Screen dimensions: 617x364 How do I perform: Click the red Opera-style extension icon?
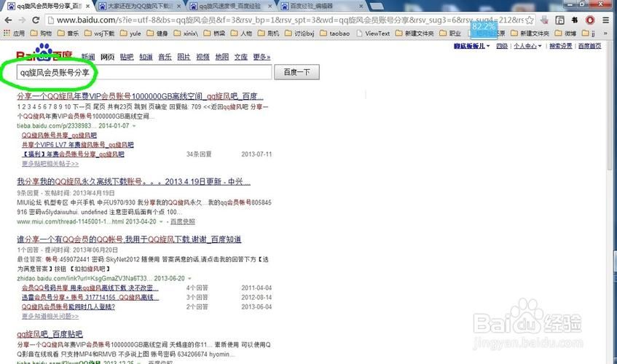coord(590,20)
